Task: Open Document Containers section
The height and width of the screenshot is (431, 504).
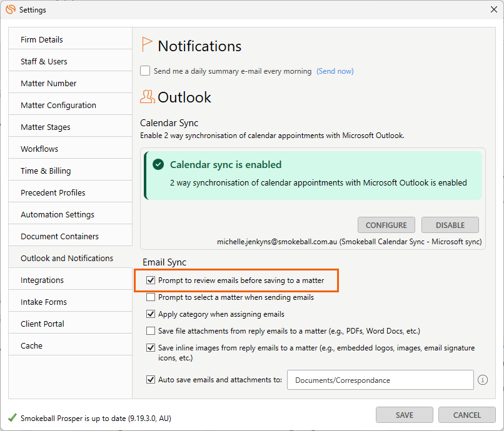Action: (x=71, y=236)
